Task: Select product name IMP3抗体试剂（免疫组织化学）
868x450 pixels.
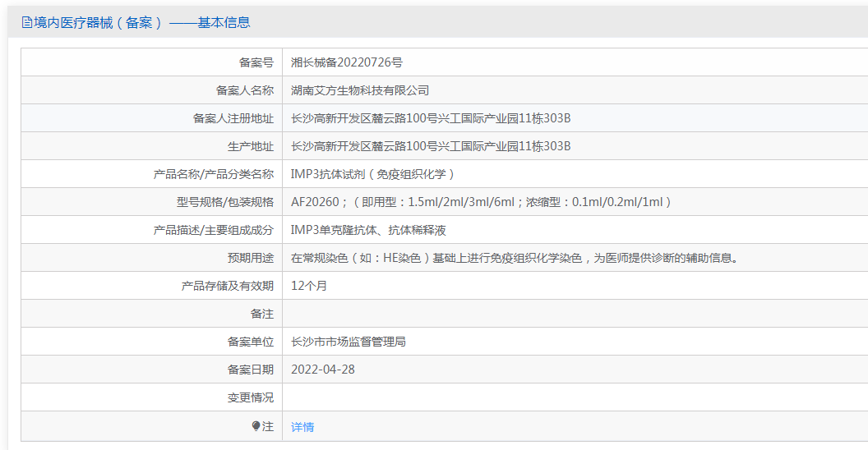Action: pos(374,174)
